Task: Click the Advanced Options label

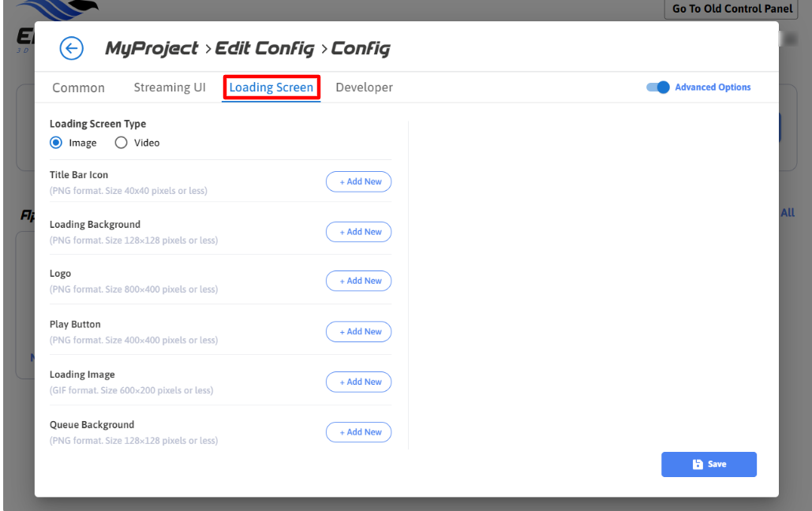Action: tap(713, 88)
